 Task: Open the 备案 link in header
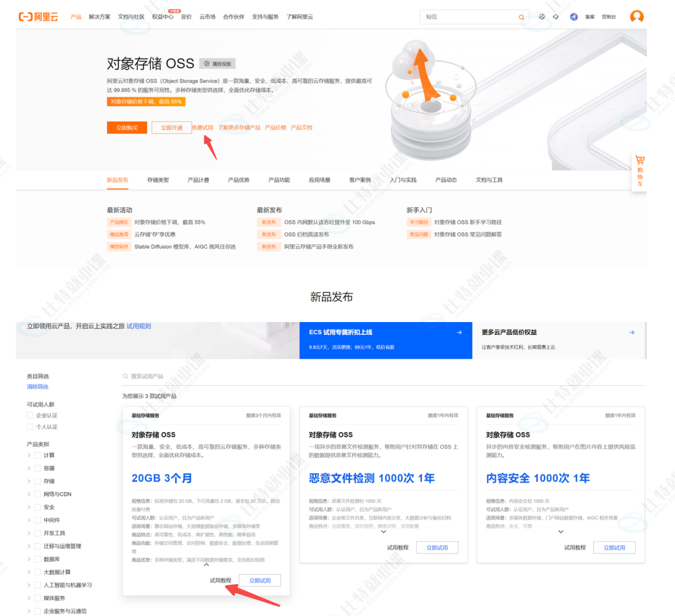click(590, 17)
